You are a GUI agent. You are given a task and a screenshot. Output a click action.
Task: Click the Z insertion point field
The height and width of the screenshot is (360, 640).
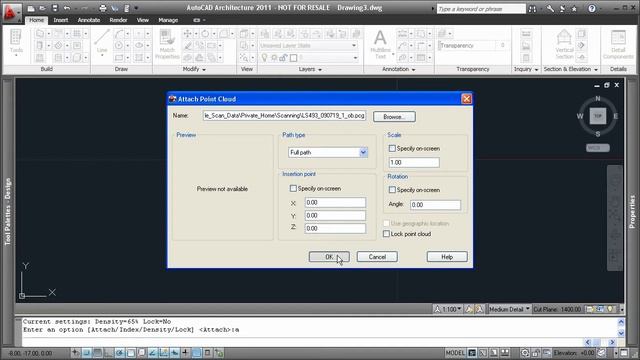(335, 228)
